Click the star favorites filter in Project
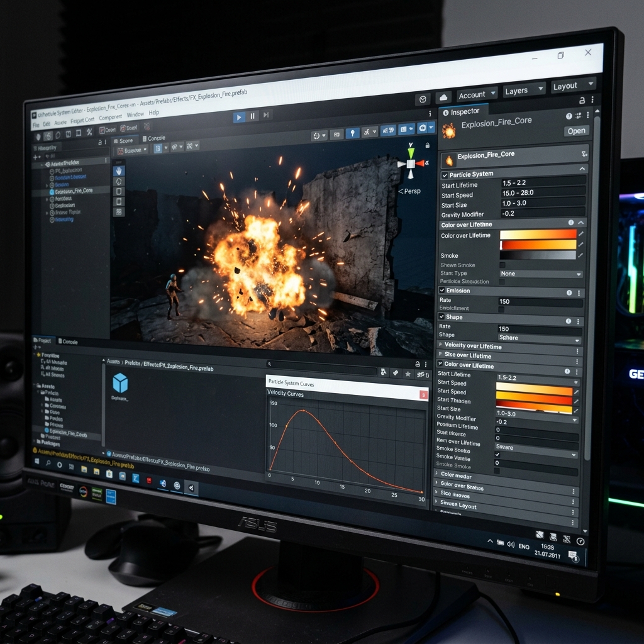 [408, 374]
